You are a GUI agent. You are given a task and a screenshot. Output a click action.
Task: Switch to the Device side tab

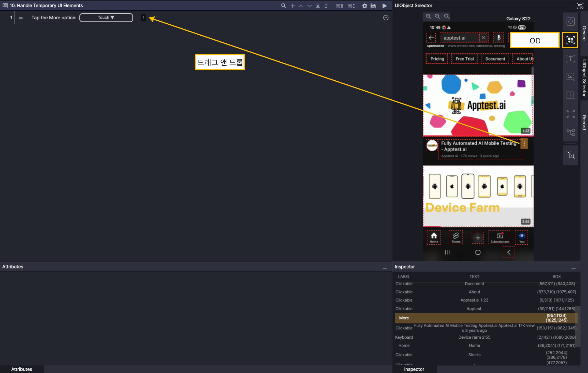pos(584,33)
